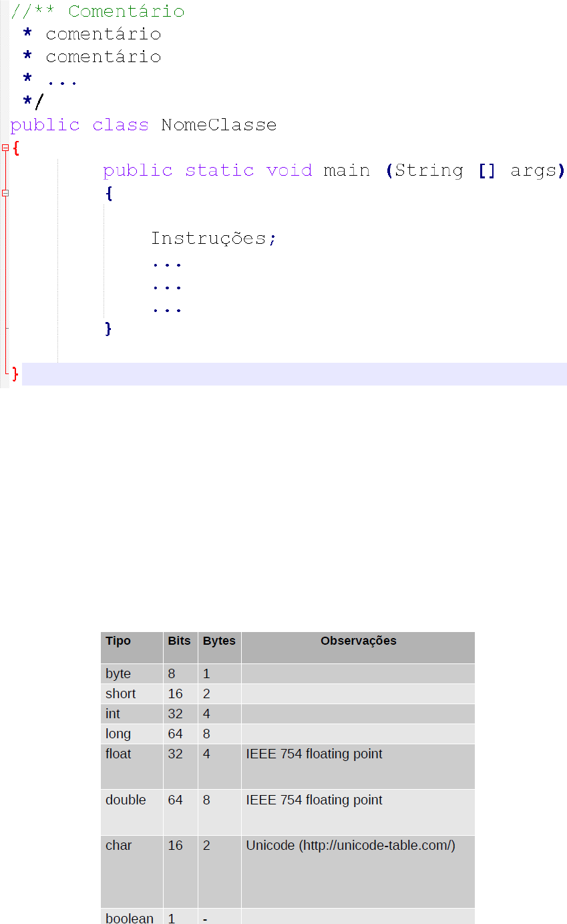This screenshot has width=567, height=924.
Task: Click the byte row type cell
Action: pos(118,673)
